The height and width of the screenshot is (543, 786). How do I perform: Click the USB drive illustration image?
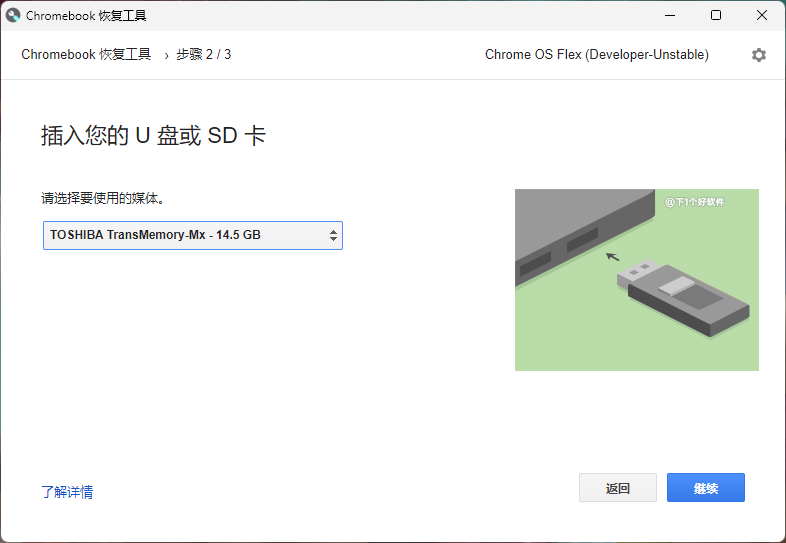pyautogui.click(x=637, y=280)
